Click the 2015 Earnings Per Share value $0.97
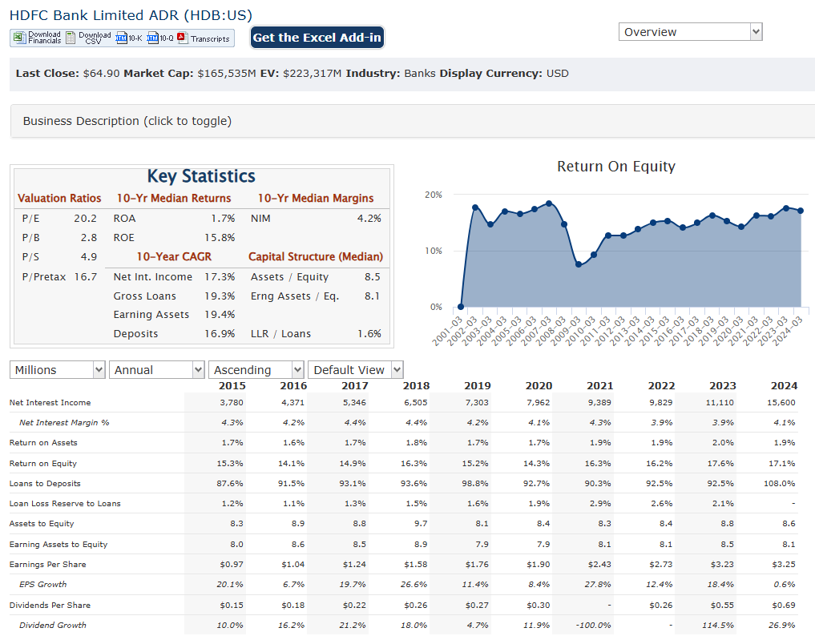 [x=232, y=564]
